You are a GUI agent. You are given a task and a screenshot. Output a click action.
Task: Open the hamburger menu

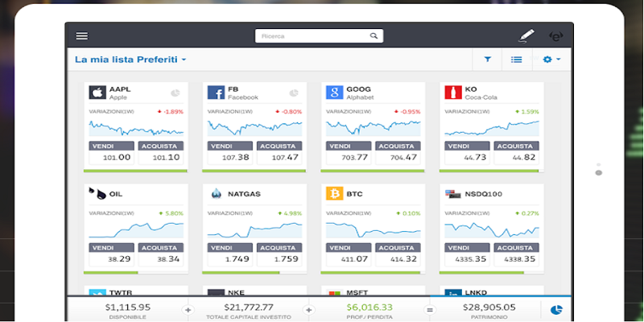click(x=82, y=36)
